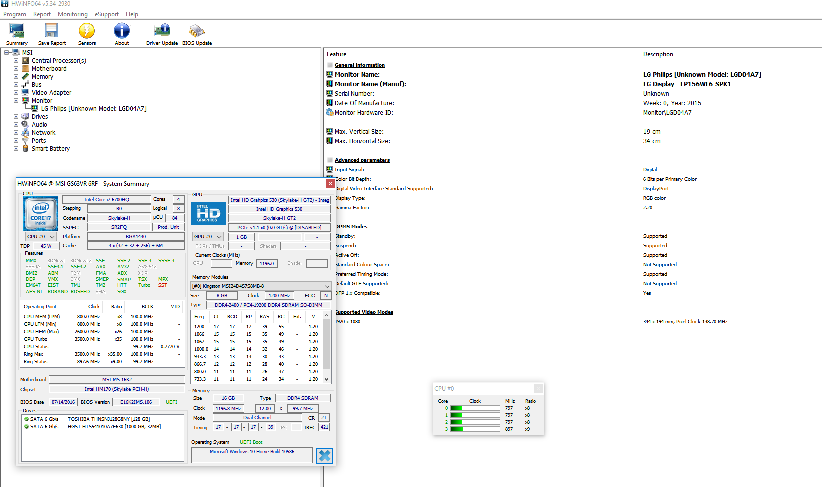Expand the Motherboard tree node

point(16,68)
